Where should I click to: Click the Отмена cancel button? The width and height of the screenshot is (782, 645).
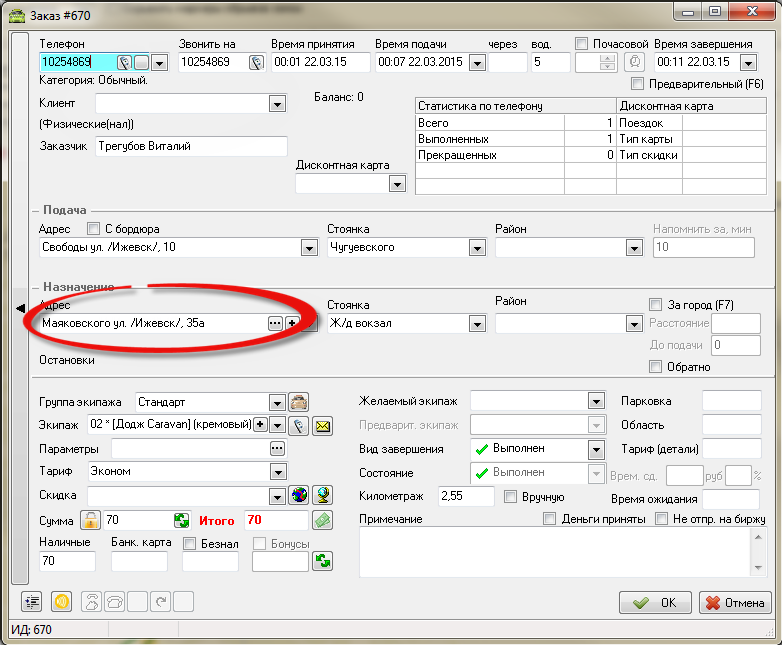pyautogui.click(x=735, y=602)
